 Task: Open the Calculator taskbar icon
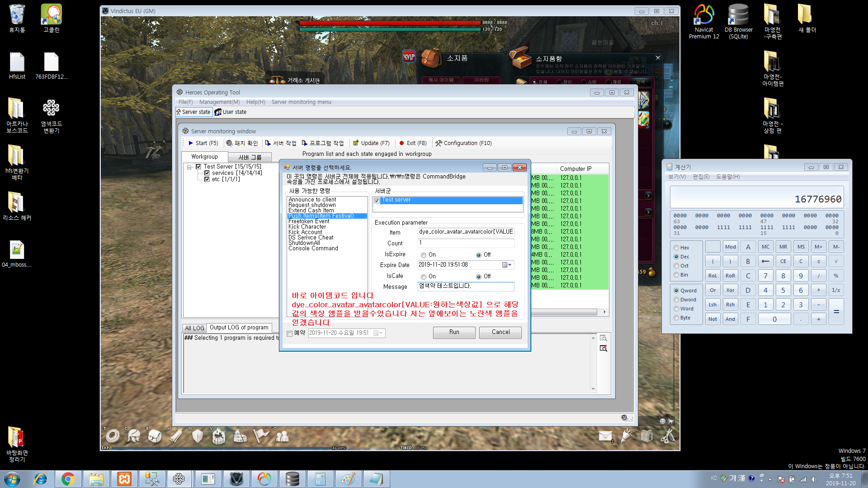tap(321, 479)
